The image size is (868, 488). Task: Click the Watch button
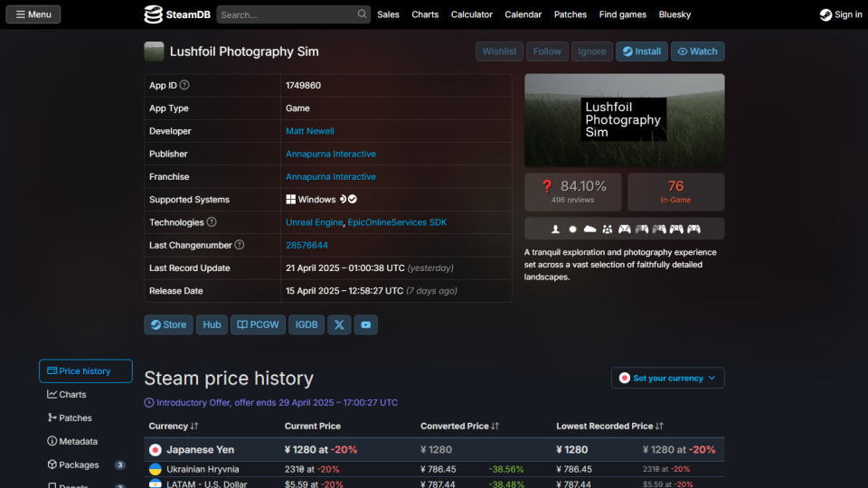[x=697, y=52]
